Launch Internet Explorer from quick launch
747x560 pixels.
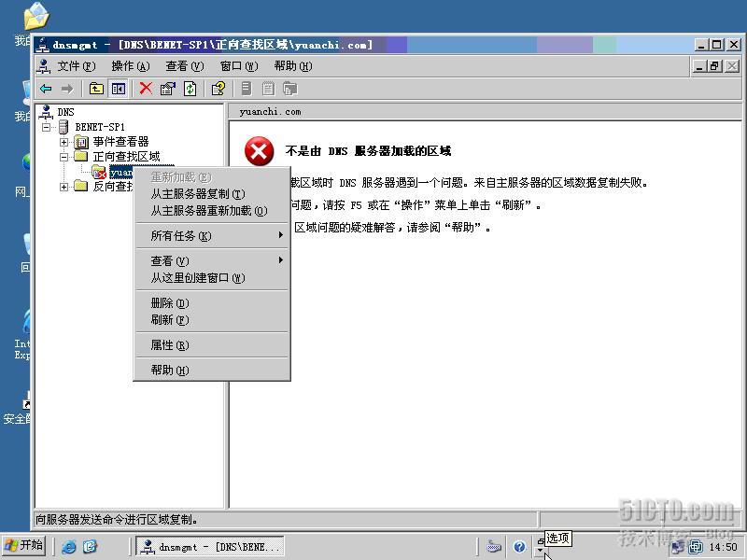(x=68, y=546)
